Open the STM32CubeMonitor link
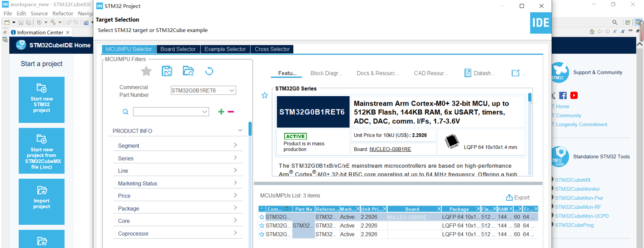This screenshot has width=644, height=248. point(577,189)
